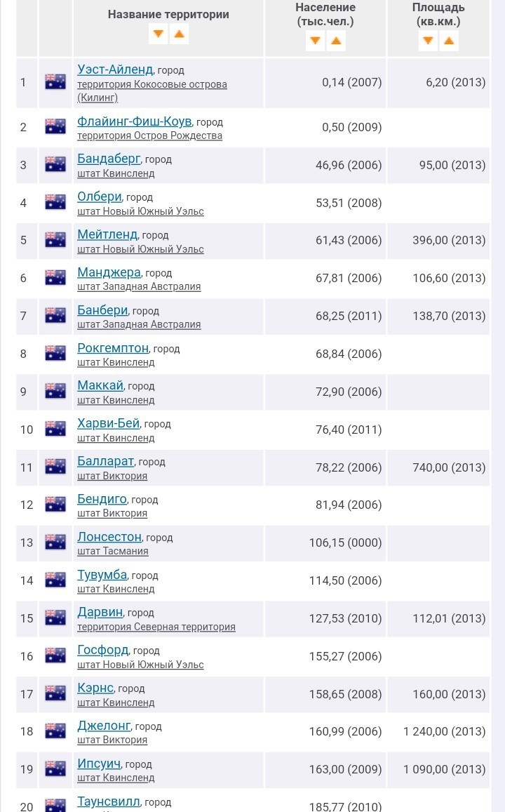Viewport: 505px width, 812px height.
Task: Click the flag icon next to Балларат
Action: (x=55, y=467)
